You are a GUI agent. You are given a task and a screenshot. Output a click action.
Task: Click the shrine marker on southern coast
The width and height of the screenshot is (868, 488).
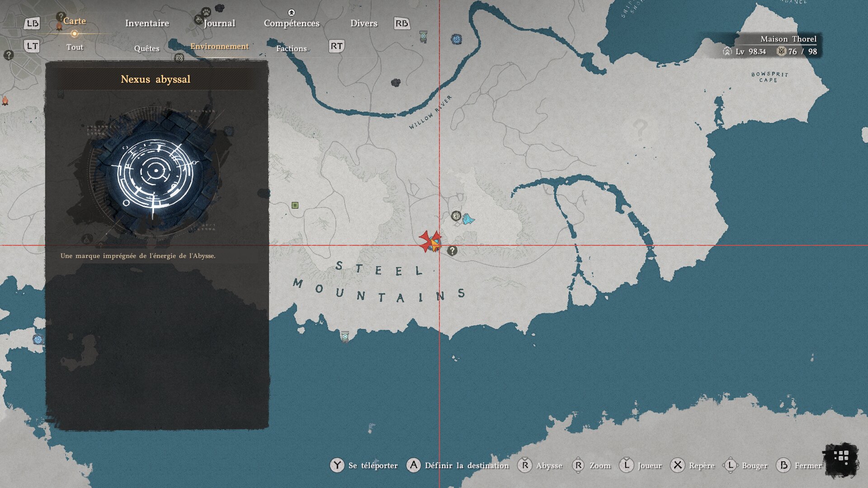[x=345, y=337]
